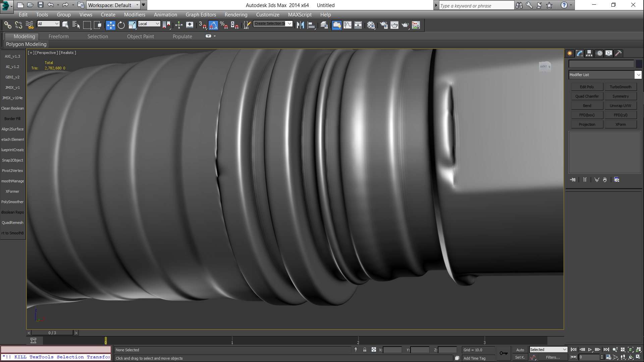Click the Render Production teapot icon
Image resolution: width=644 pixels, height=362 pixels.
[x=405, y=25]
